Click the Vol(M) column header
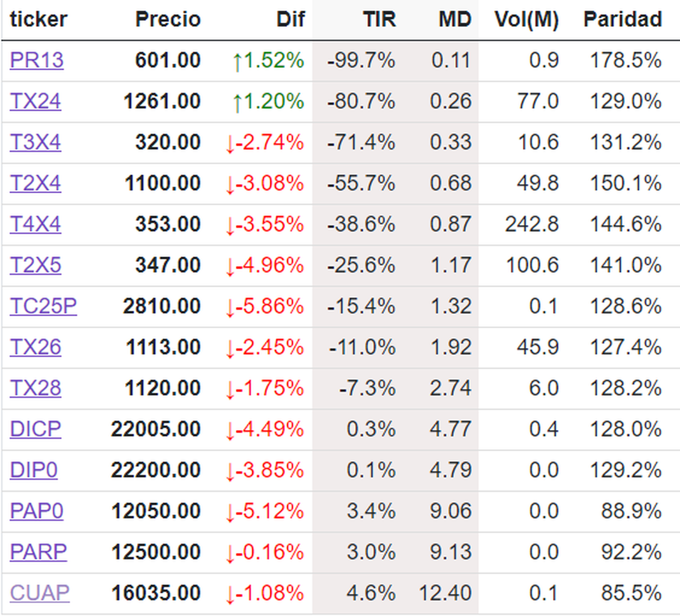Screen dimensions: 680x616 click(x=526, y=20)
